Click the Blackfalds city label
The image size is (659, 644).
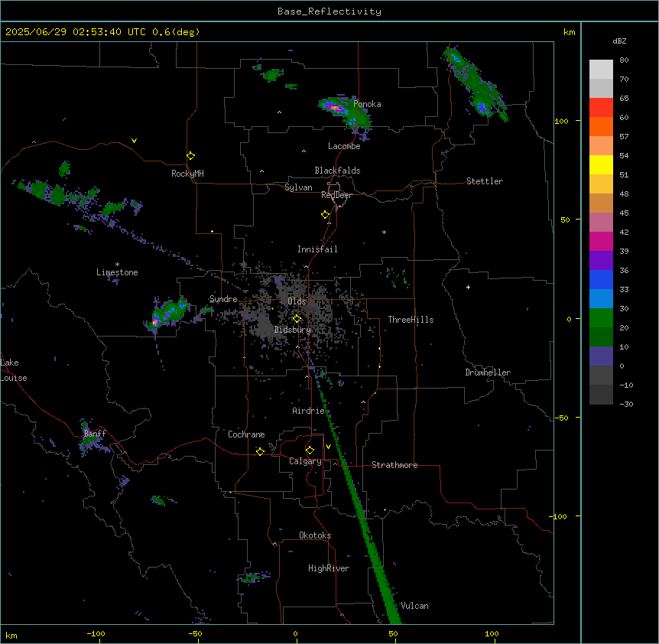337,171
